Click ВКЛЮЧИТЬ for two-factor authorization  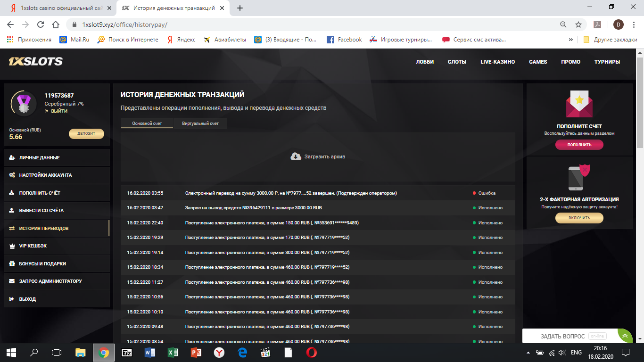pos(579,218)
